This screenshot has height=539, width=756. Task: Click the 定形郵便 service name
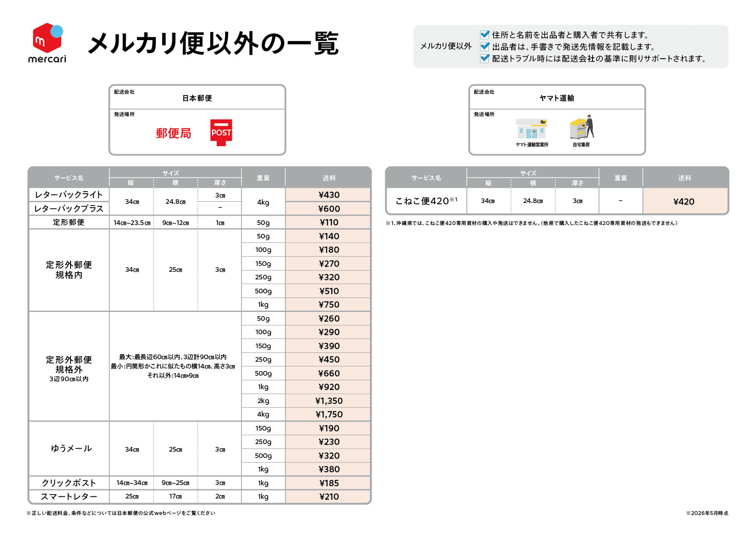tap(69, 222)
